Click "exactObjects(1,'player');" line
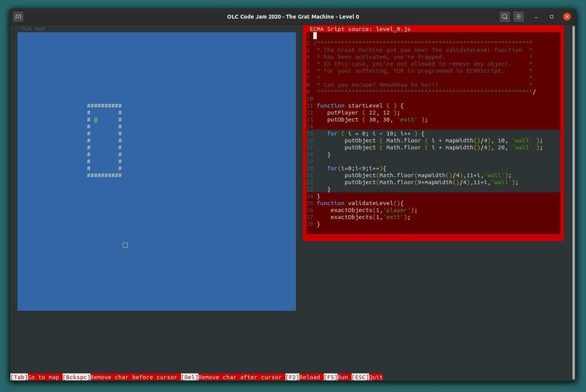Image resolution: width=586 pixels, height=392 pixels. tap(374, 210)
